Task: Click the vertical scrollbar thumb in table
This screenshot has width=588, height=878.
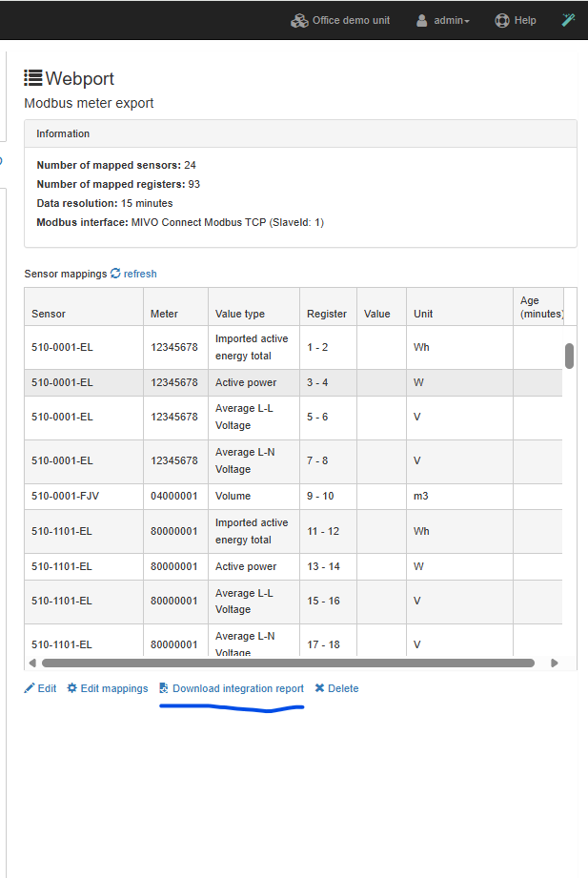Action: [570, 357]
